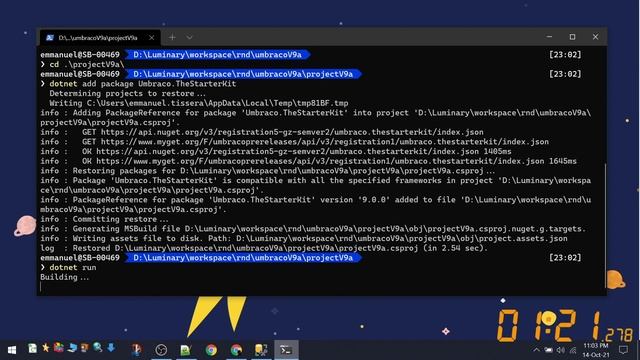Image resolution: width=640 pixels, height=360 pixels.
Task: Open the yellow database tool taskbar icon
Action: 261,350
